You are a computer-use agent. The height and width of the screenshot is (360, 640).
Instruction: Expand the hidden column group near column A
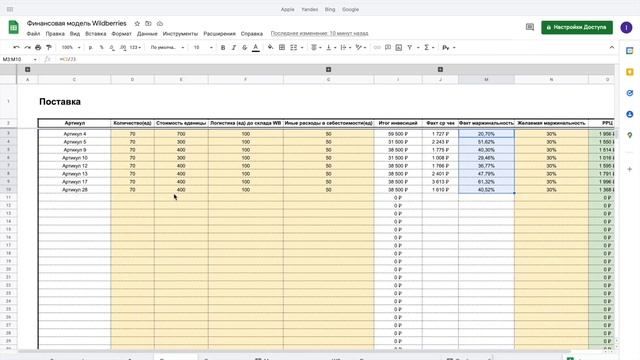[x=28, y=69]
